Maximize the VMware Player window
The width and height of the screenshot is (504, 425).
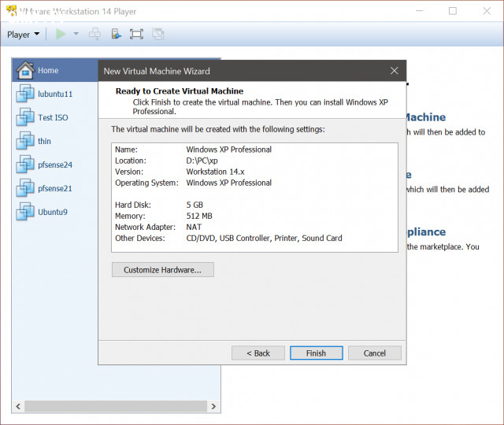(x=453, y=11)
